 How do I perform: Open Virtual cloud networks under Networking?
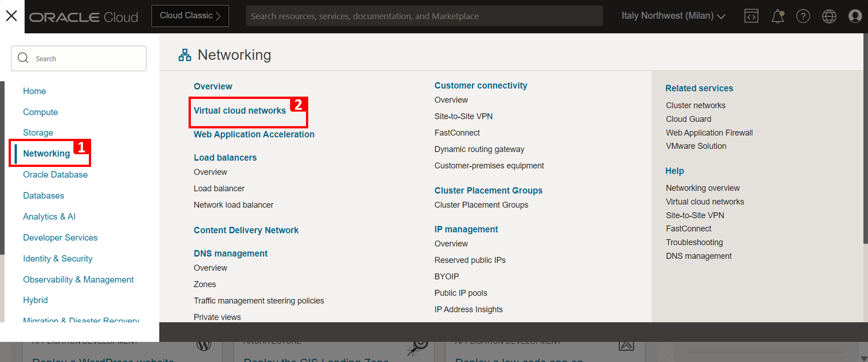240,111
